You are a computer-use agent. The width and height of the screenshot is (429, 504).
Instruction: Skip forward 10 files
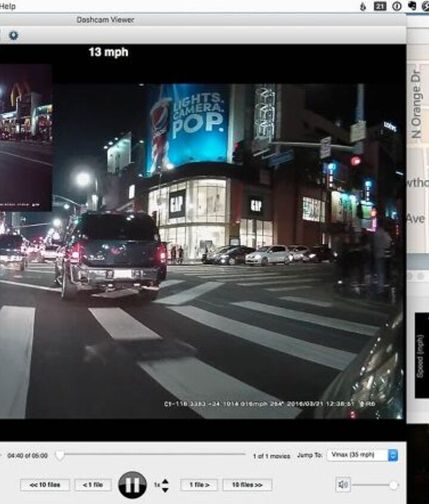[x=247, y=485]
